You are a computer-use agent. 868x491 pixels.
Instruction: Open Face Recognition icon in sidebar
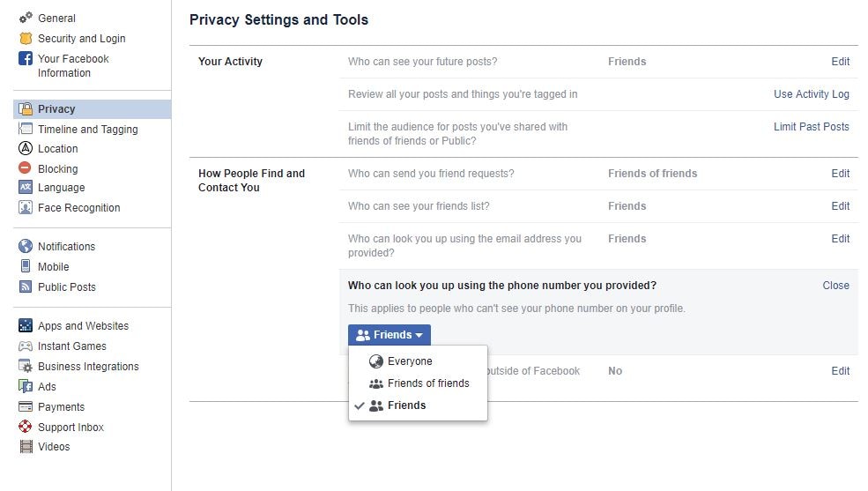coord(26,207)
